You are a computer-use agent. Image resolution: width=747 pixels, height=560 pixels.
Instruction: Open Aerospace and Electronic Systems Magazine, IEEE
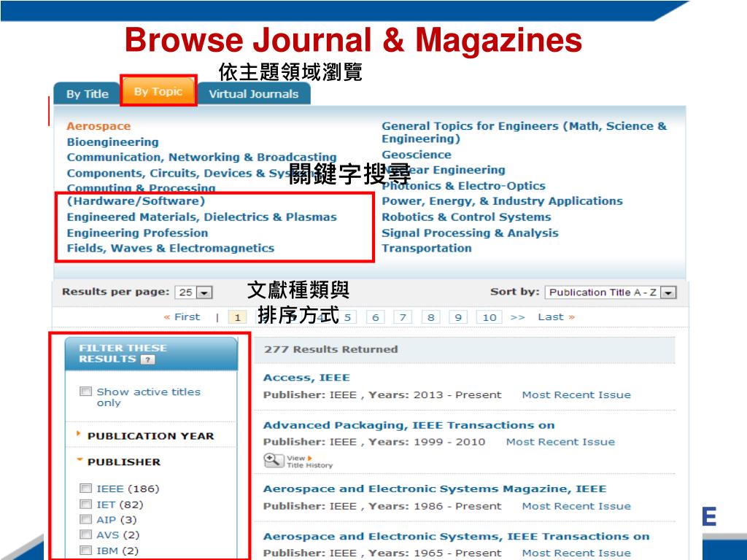435,489
